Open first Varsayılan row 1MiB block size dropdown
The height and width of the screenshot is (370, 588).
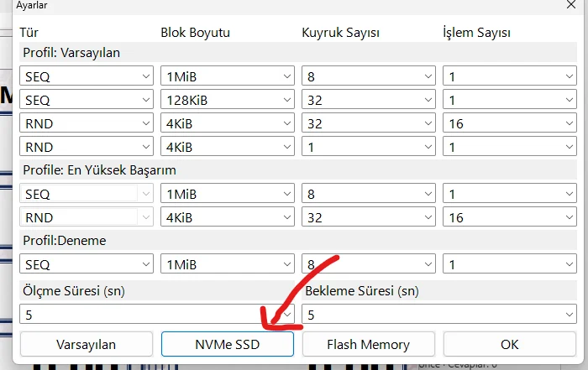(227, 76)
